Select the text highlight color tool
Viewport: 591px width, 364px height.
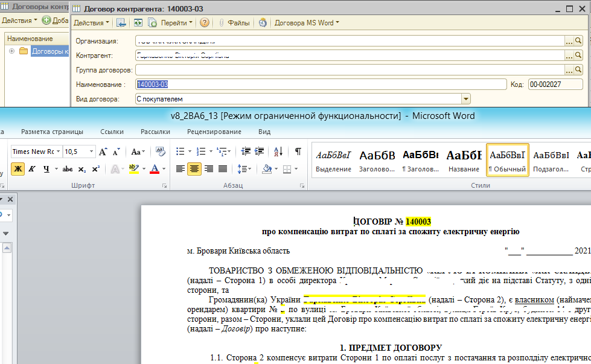[133, 168]
